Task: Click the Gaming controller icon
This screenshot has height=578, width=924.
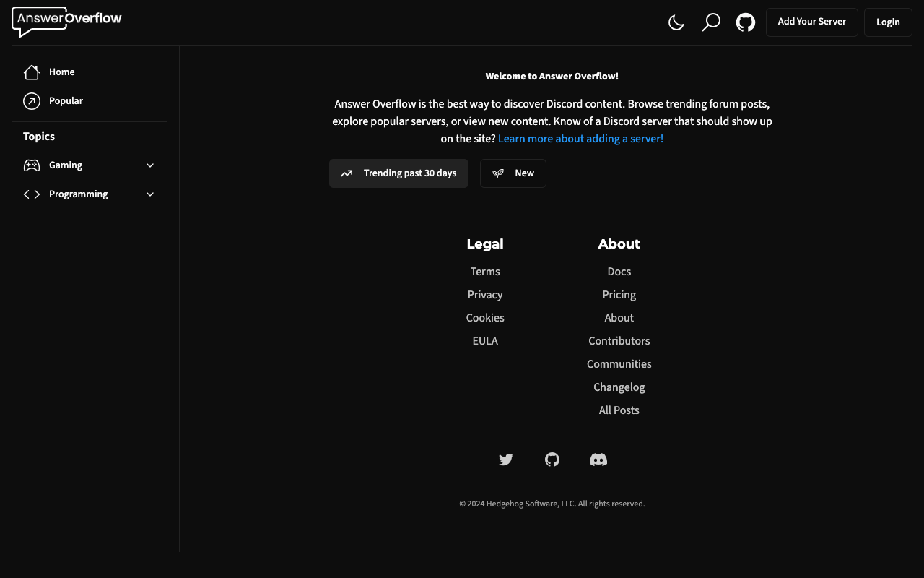Action: pyautogui.click(x=32, y=165)
